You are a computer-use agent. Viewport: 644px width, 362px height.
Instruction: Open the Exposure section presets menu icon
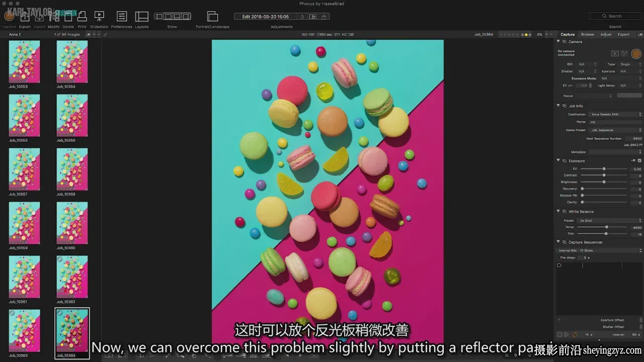pyautogui.click(x=633, y=160)
